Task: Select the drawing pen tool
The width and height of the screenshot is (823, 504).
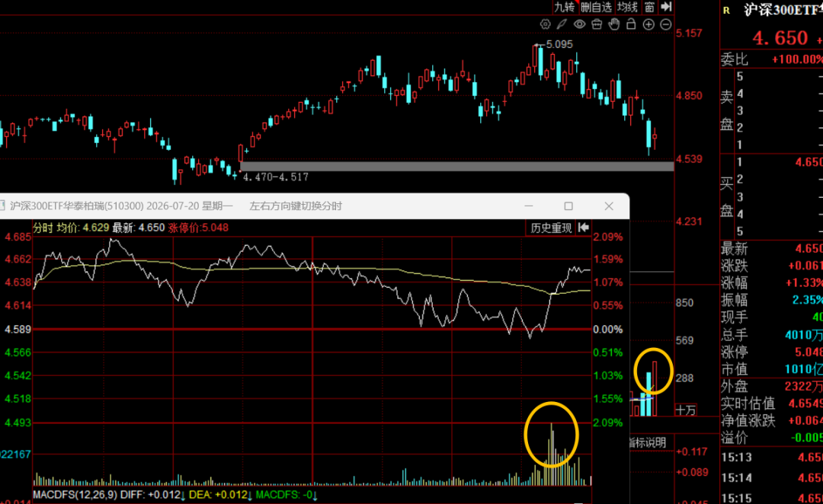Action: pos(562,24)
